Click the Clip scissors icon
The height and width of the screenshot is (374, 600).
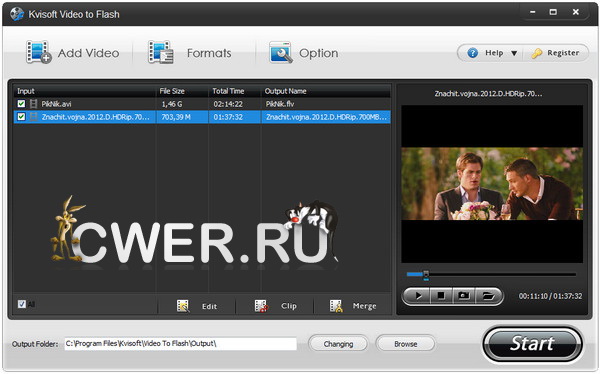261,306
